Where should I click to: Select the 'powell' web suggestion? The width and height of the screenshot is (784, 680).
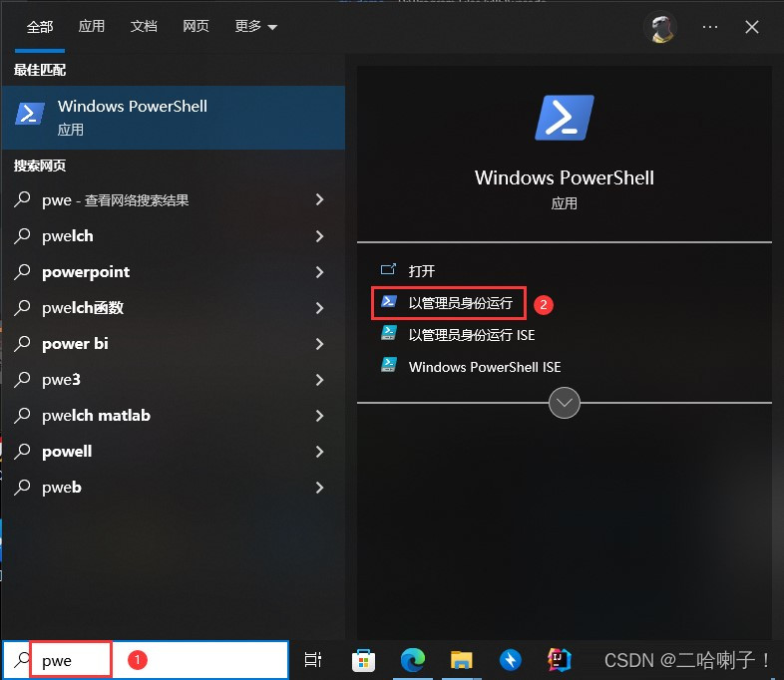173,452
